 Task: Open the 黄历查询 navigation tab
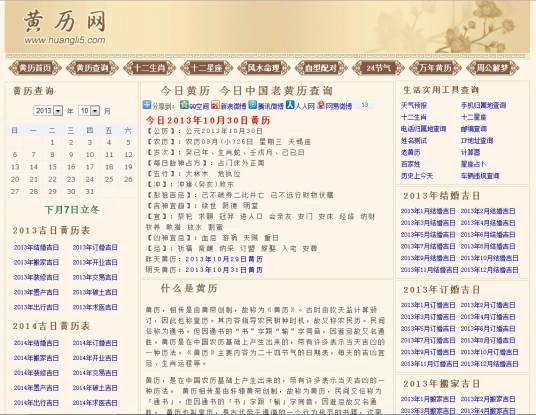coord(92,68)
